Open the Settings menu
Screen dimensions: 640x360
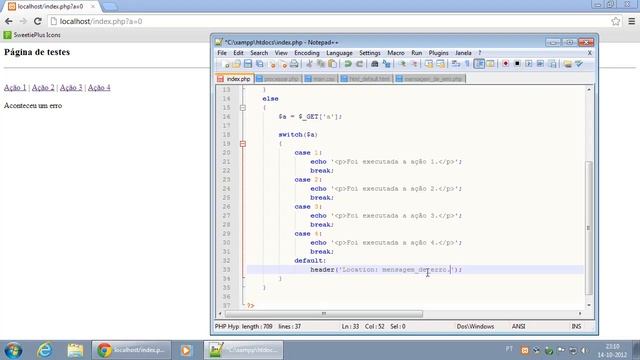point(370,53)
